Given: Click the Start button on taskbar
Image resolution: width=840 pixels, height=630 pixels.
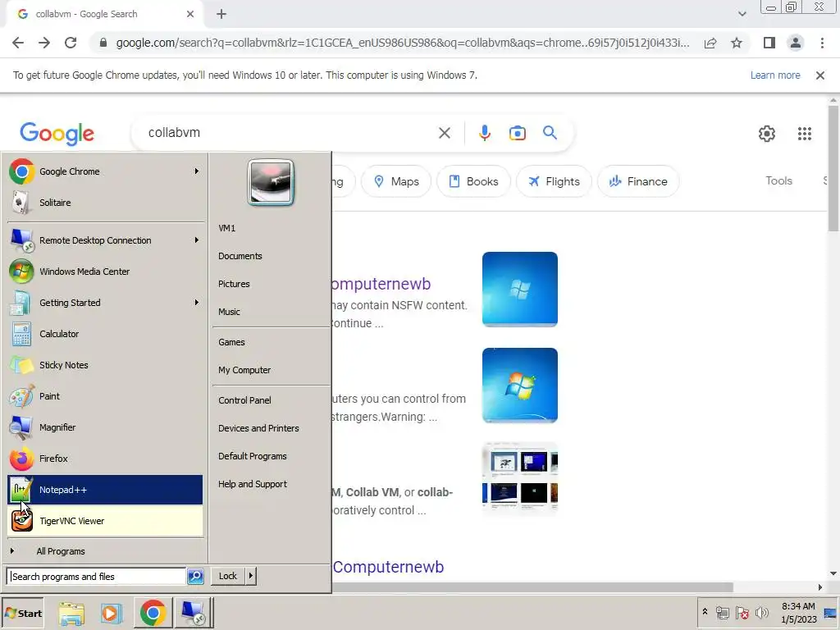Looking at the screenshot, I should (23, 613).
